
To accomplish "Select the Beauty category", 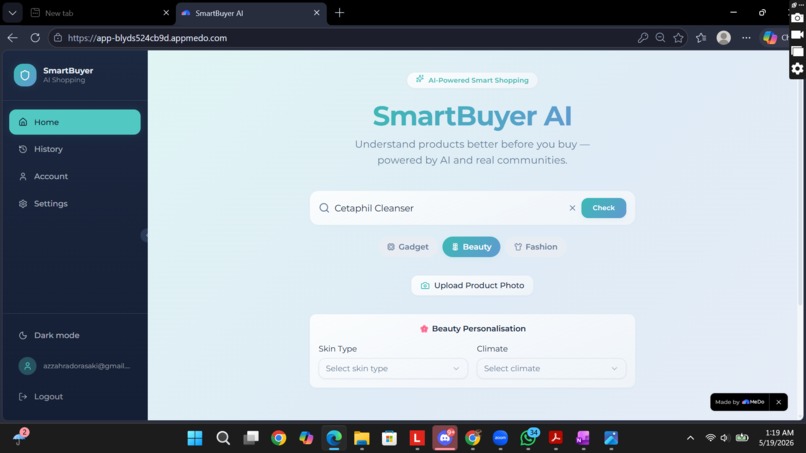I will (x=471, y=247).
